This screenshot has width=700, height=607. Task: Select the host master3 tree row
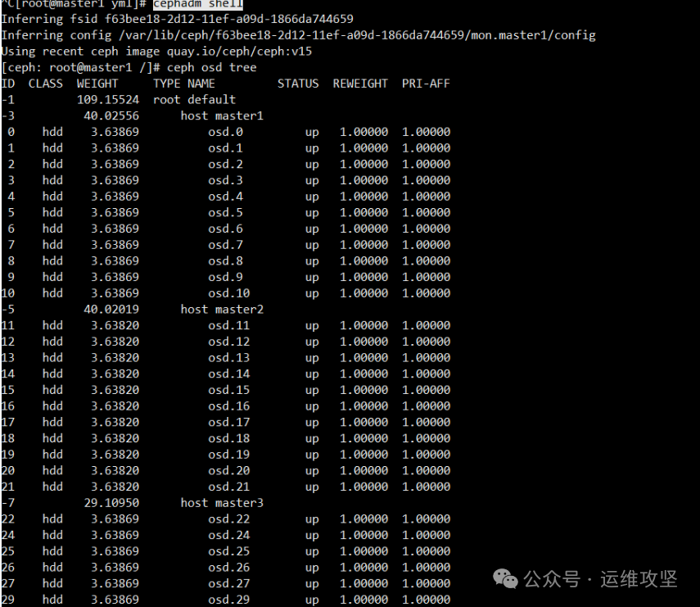click(x=222, y=502)
